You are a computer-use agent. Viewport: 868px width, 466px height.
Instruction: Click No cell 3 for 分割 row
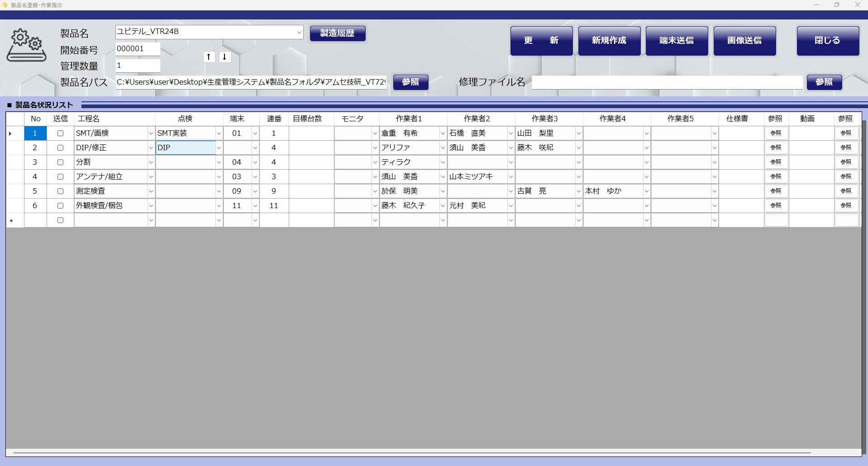tap(35, 162)
